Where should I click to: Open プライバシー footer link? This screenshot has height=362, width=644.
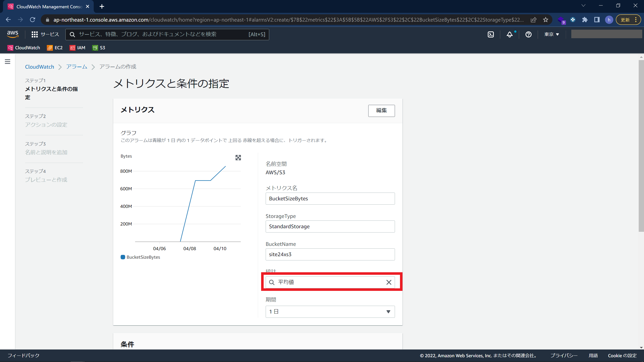tap(564, 355)
